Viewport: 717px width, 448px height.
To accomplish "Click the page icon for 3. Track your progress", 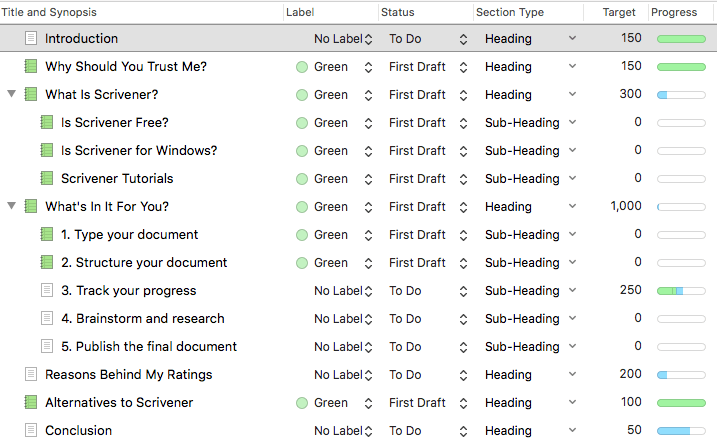I will (47, 290).
